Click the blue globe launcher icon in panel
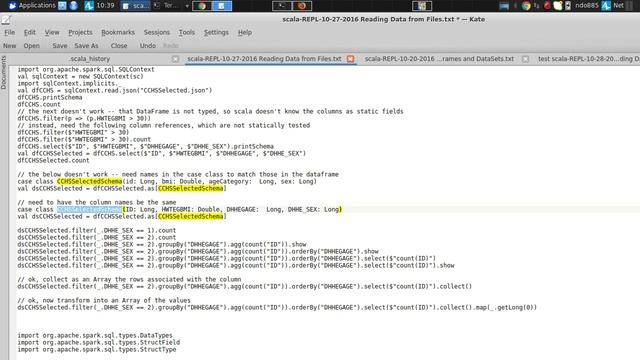 [x=74, y=6]
